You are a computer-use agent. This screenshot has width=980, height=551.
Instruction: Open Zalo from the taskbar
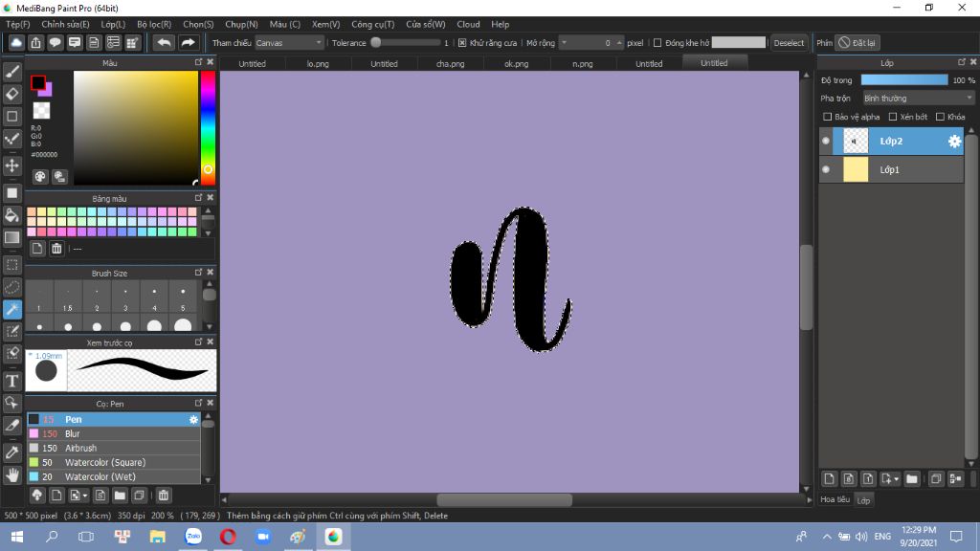(x=193, y=537)
